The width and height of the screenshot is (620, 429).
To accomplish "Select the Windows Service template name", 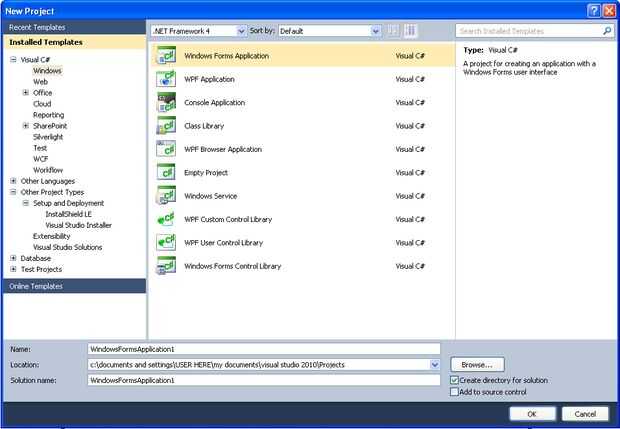I will pos(211,196).
